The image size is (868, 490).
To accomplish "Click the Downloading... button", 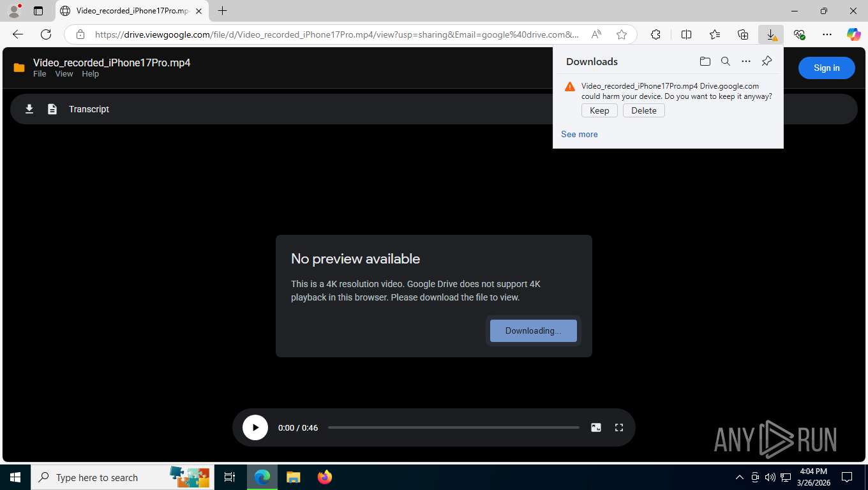I will [534, 330].
